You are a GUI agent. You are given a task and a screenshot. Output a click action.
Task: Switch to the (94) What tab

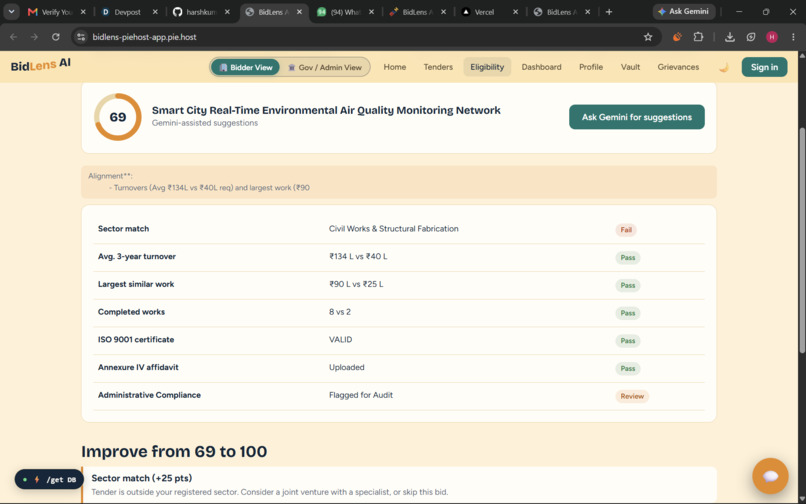pos(346,12)
